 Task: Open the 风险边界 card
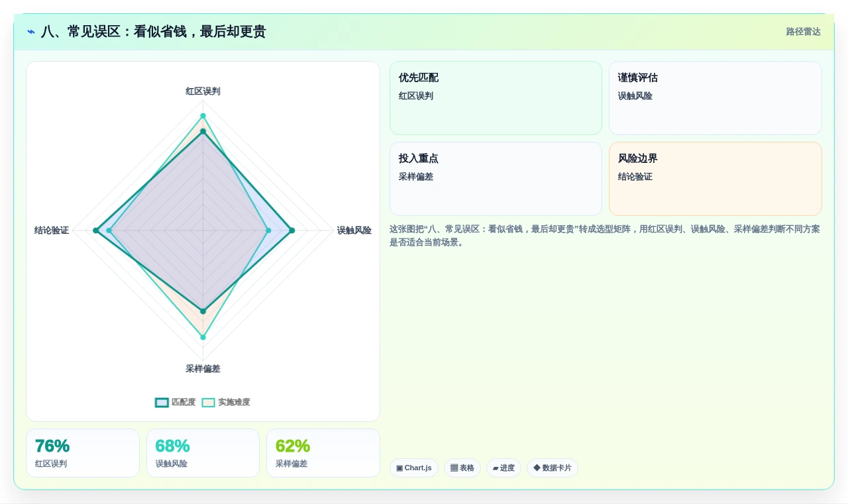click(x=715, y=179)
